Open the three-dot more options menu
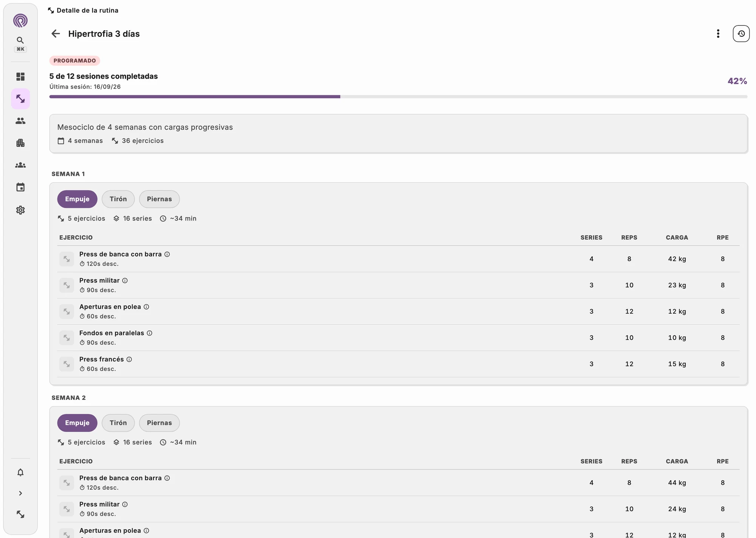The image size is (756, 538). pos(718,34)
